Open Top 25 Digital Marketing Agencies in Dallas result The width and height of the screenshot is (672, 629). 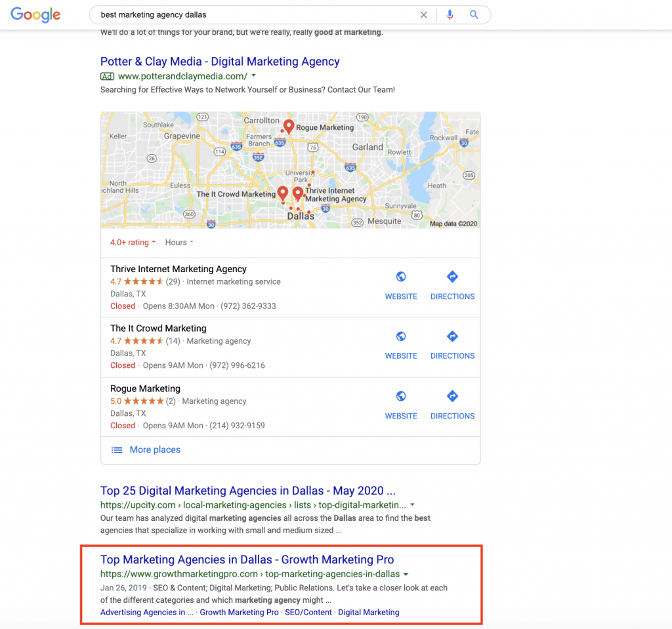pyautogui.click(x=247, y=491)
